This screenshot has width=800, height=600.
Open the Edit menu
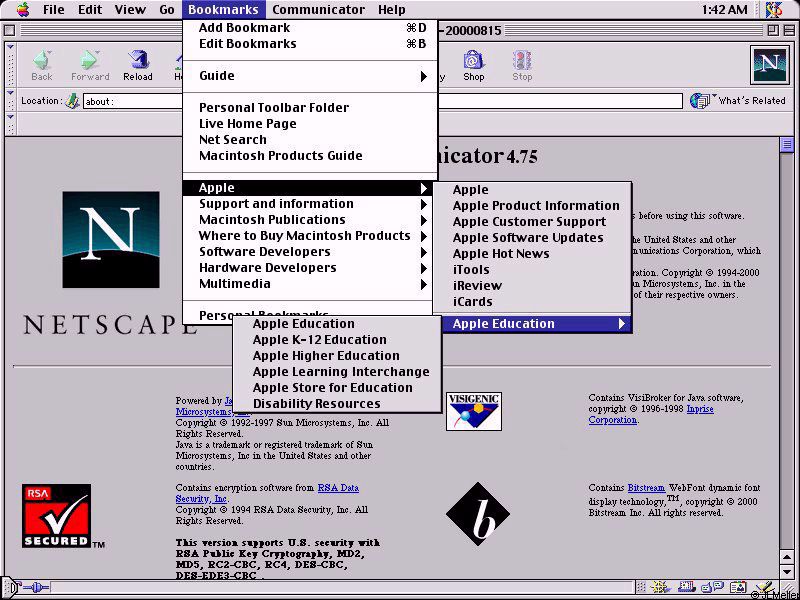tap(90, 9)
